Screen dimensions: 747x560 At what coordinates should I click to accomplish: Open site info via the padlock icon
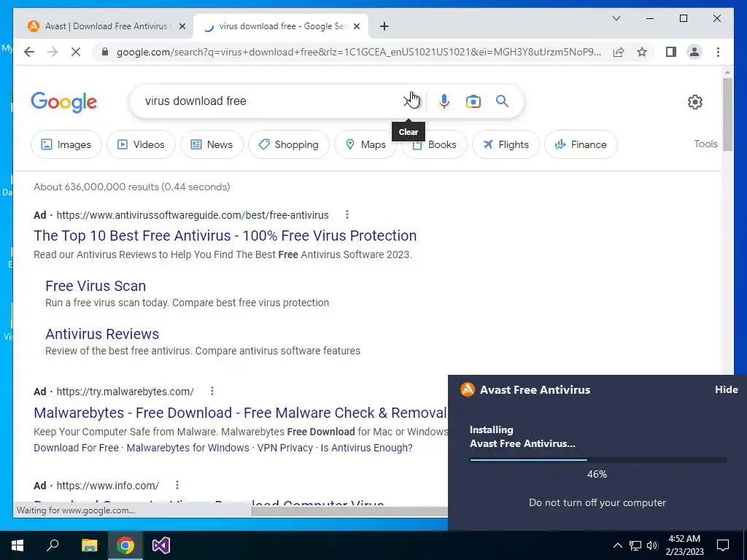tap(105, 52)
